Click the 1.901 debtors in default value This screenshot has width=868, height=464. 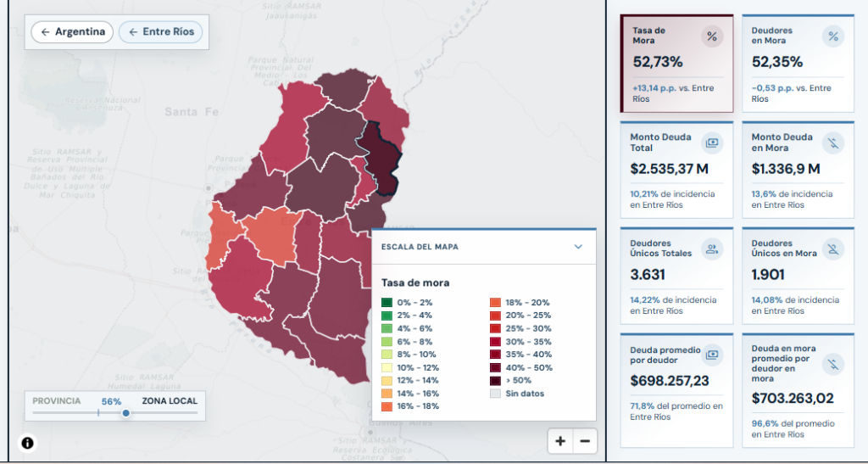[768, 275]
